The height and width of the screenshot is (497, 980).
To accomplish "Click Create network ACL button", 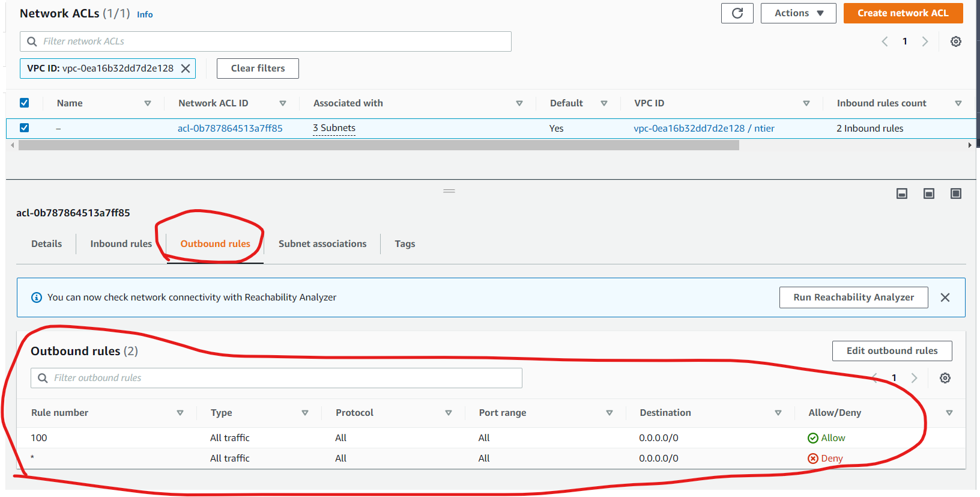I will (903, 13).
